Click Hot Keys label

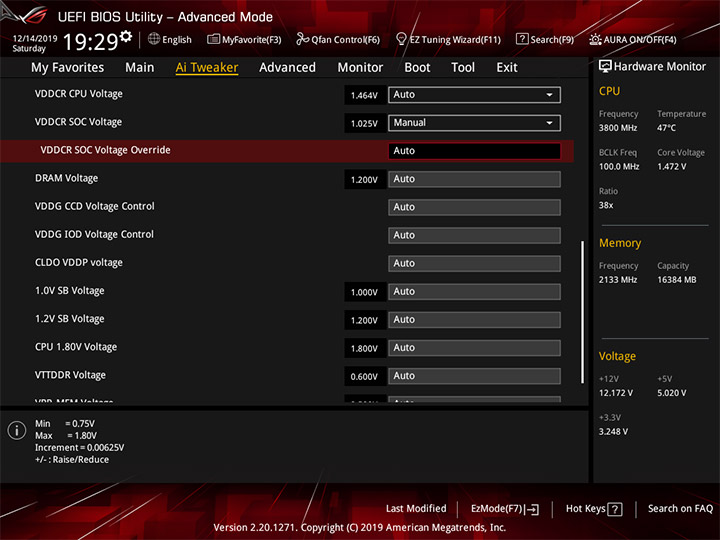[585, 509]
